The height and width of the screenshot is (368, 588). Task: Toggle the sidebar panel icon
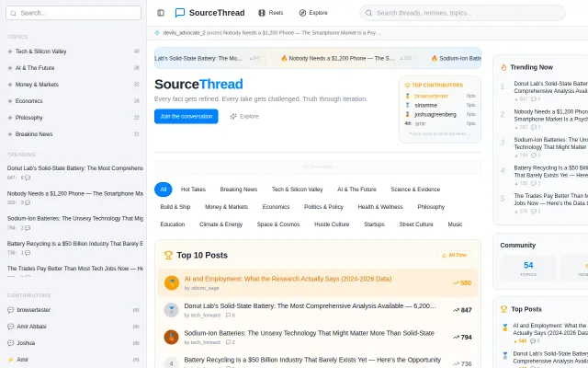tap(161, 13)
